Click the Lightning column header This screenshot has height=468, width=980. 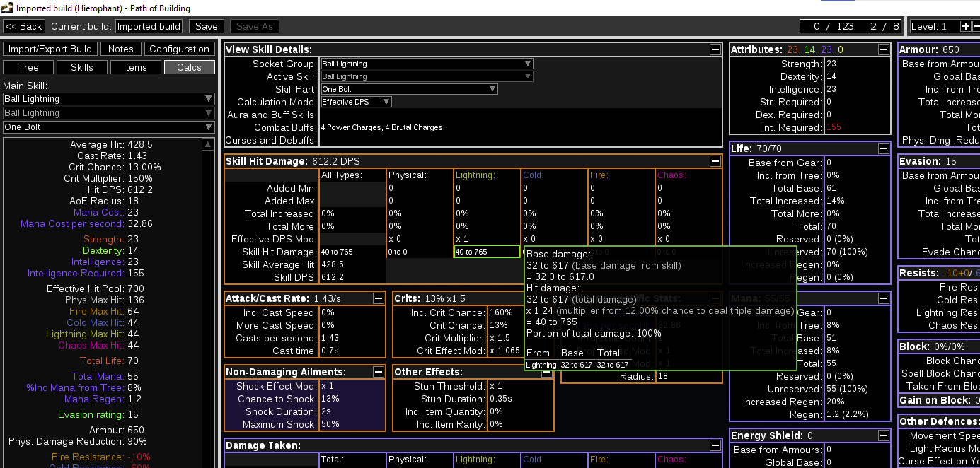point(475,175)
